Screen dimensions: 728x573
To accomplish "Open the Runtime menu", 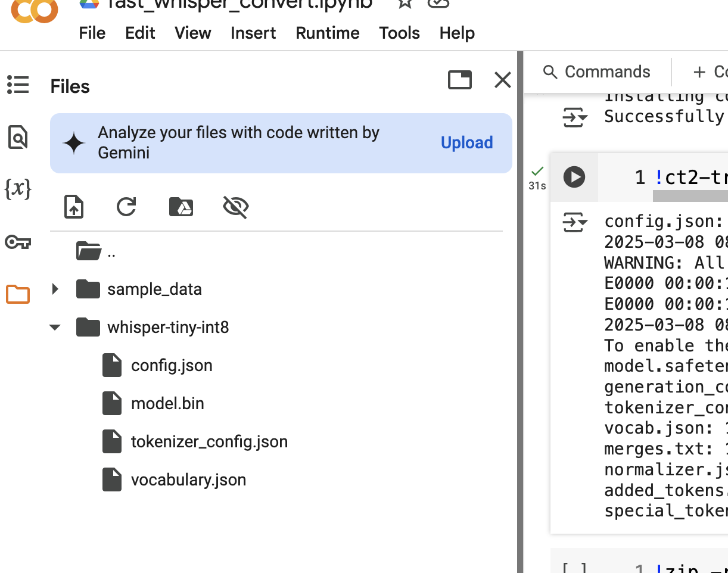I will pyautogui.click(x=327, y=33).
